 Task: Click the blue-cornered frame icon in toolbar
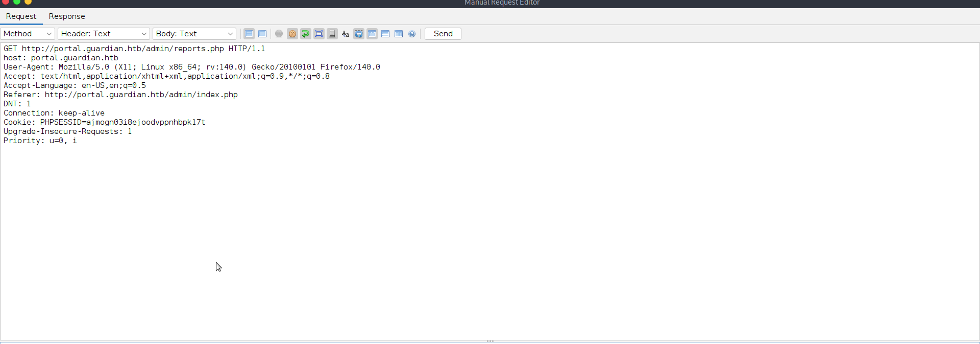pos(319,34)
